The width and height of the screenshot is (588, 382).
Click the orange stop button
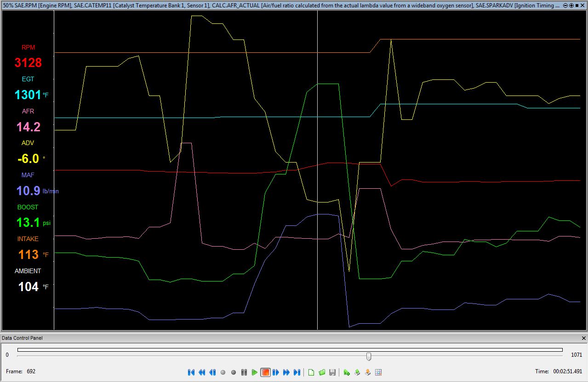coord(265,372)
